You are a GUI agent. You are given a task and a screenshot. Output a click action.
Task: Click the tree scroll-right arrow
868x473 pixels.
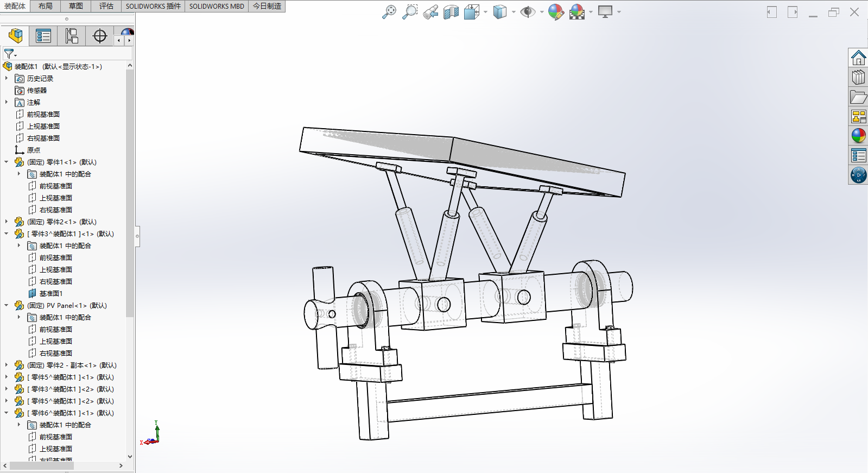pyautogui.click(x=121, y=465)
